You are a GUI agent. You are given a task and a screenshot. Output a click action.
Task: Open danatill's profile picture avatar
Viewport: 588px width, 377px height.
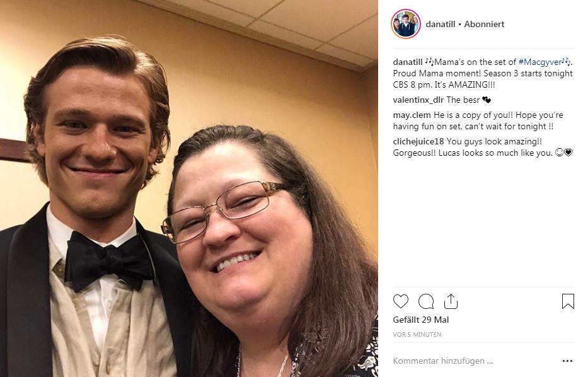[x=406, y=24]
